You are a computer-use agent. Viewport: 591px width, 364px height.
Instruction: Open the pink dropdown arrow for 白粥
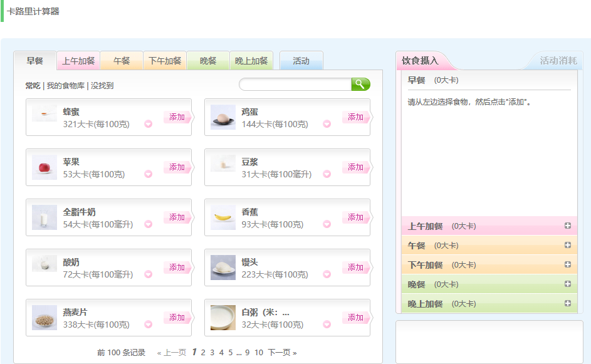[x=327, y=325]
